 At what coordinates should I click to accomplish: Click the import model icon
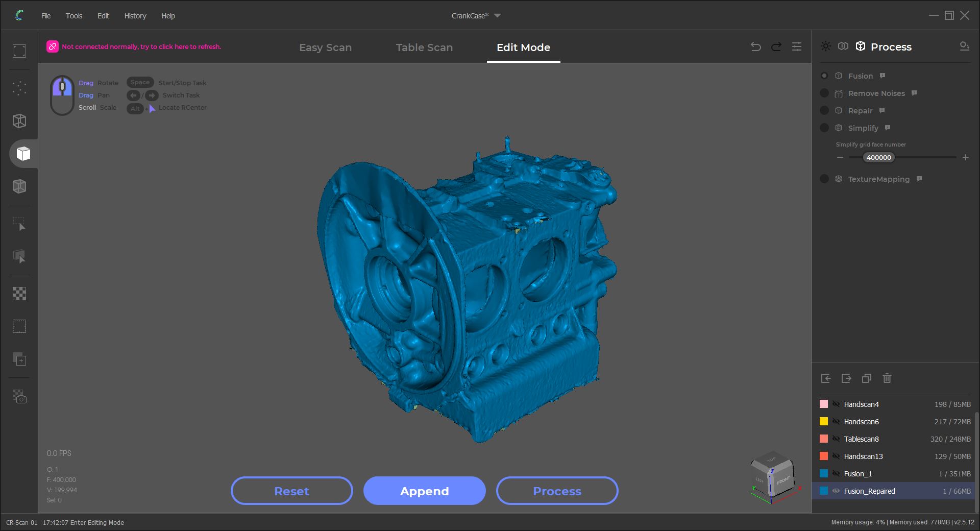point(826,378)
